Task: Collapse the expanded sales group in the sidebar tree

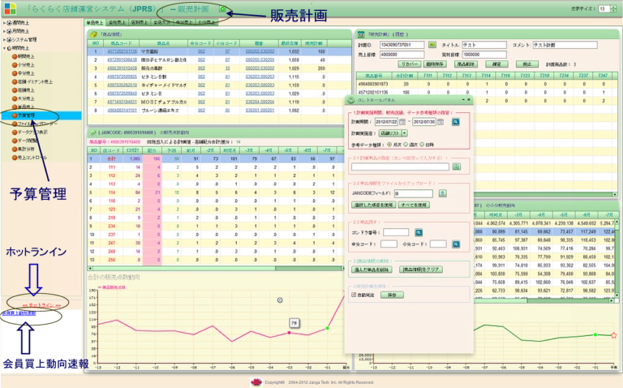Action: pyautogui.click(x=5, y=48)
